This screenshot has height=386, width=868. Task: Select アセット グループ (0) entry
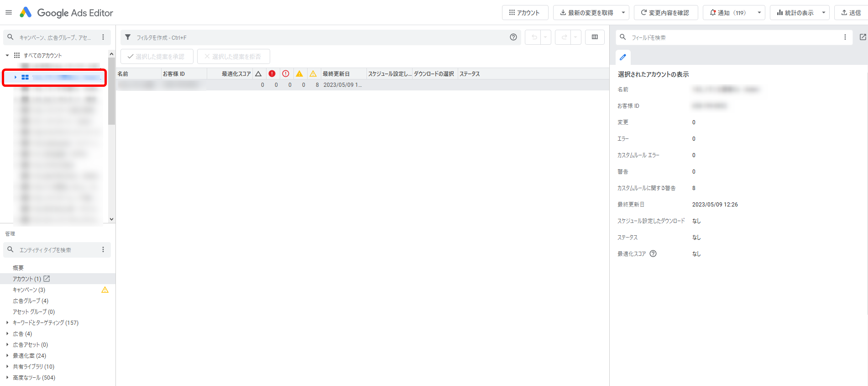34,312
